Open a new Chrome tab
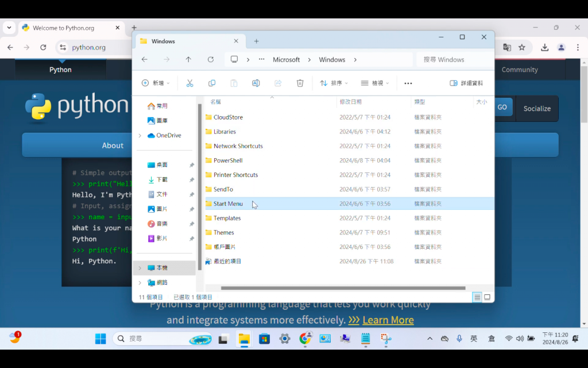The image size is (588, 368). pos(134,28)
